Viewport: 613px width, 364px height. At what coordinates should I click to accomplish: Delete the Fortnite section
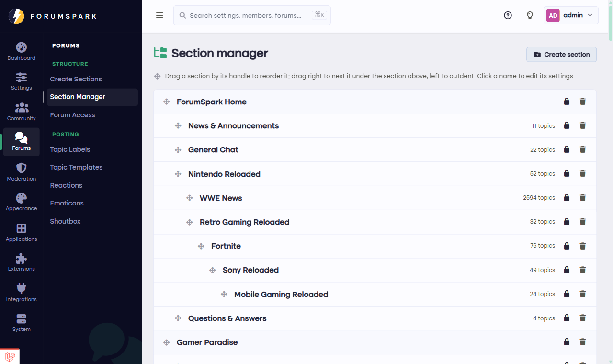[583, 246]
